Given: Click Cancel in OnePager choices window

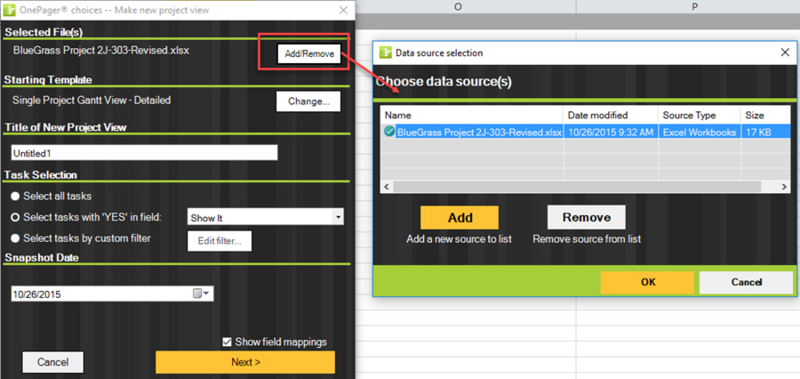Looking at the screenshot, I should 53,362.
